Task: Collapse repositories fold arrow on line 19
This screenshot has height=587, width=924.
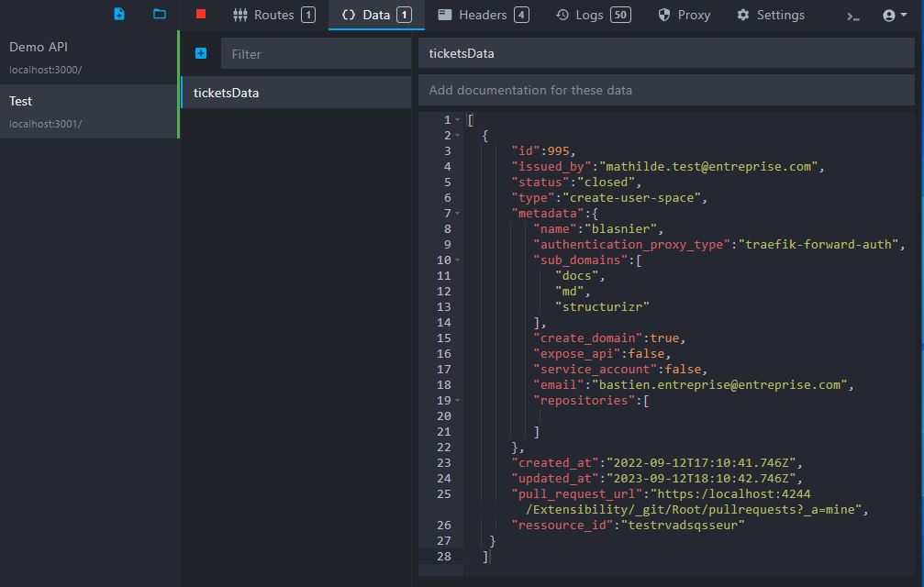Action: [458, 401]
